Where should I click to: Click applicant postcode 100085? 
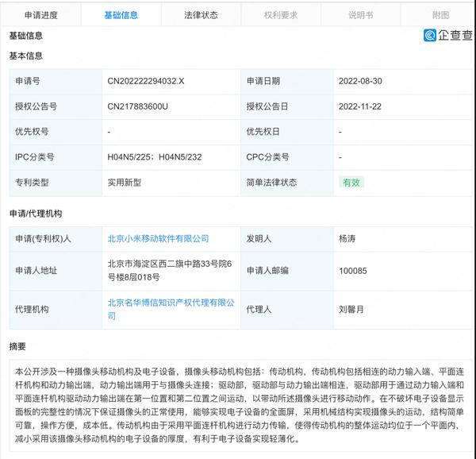tap(353, 271)
